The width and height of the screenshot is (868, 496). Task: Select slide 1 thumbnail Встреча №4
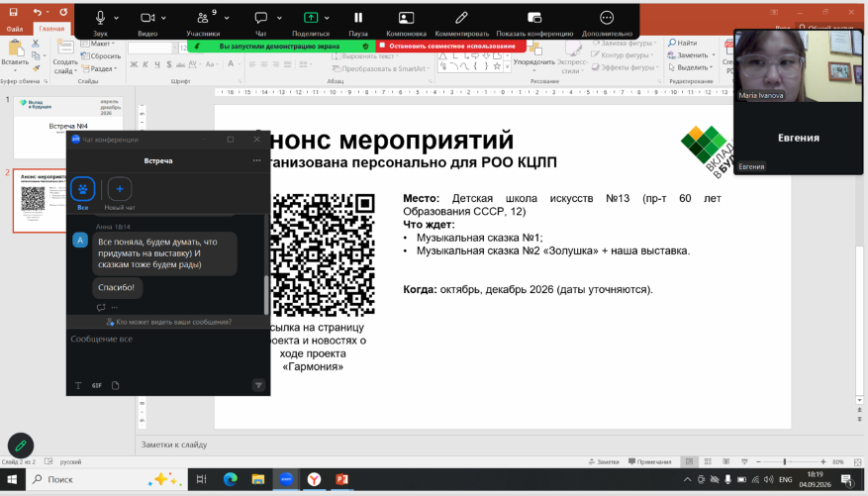pyautogui.click(x=67, y=128)
